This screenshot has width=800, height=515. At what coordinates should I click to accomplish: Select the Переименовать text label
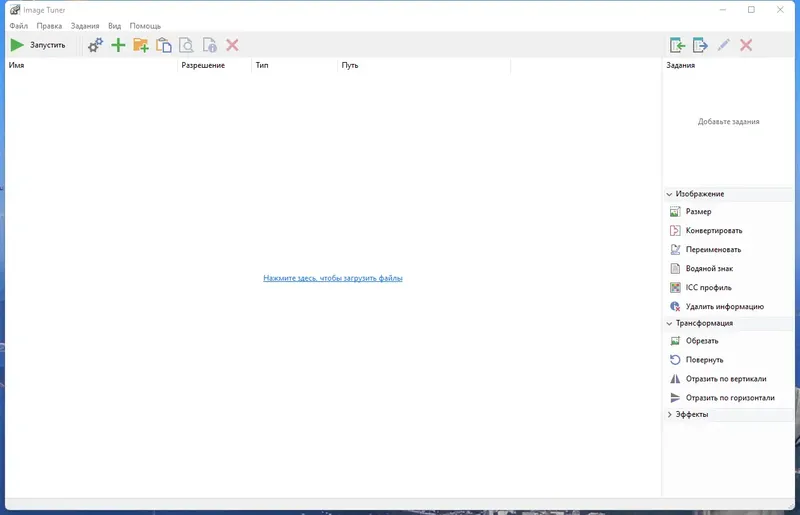coord(713,250)
